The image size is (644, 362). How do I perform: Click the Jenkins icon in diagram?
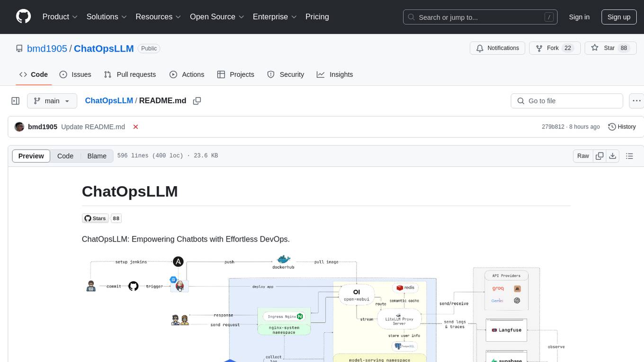[x=180, y=286]
